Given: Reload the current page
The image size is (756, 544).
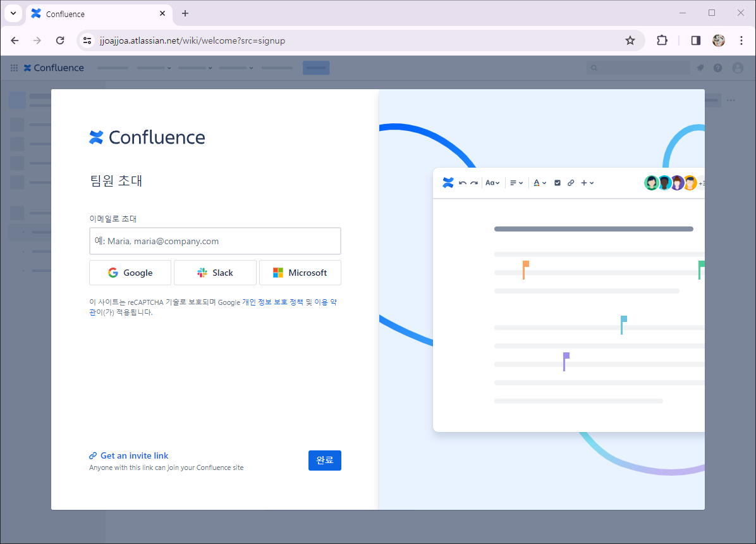Looking at the screenshot, I should click(60, 40).
